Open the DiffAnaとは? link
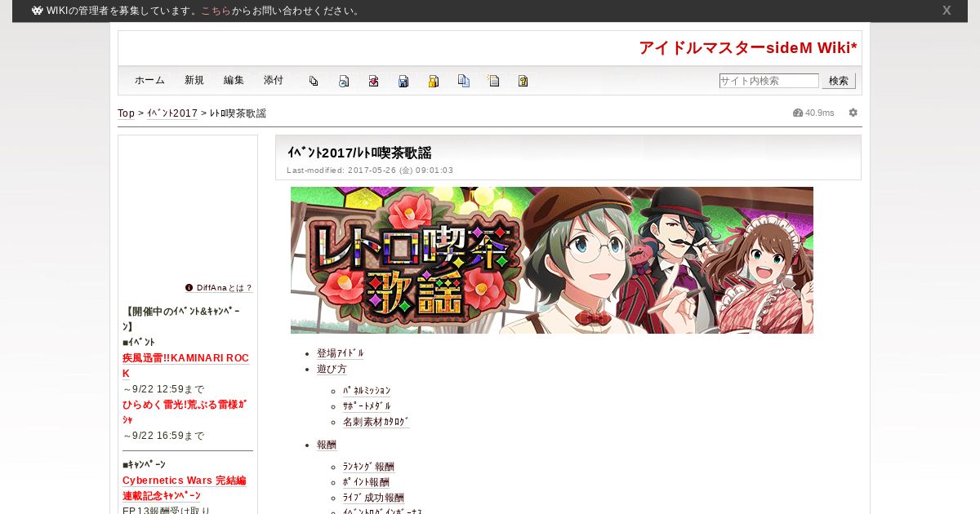Image resolution: width=980 pixels, height=514 pixels. click(225, 288)
